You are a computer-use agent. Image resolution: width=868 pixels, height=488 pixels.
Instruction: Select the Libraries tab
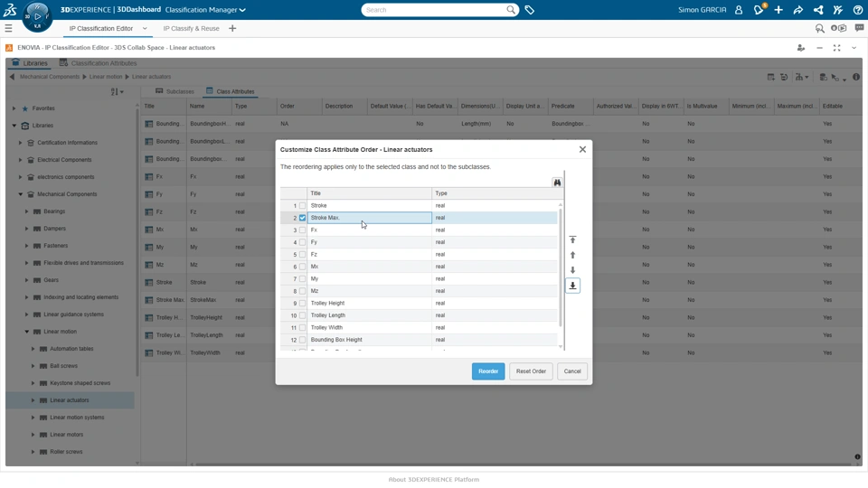pyautogui.click(x=30, y=63)
